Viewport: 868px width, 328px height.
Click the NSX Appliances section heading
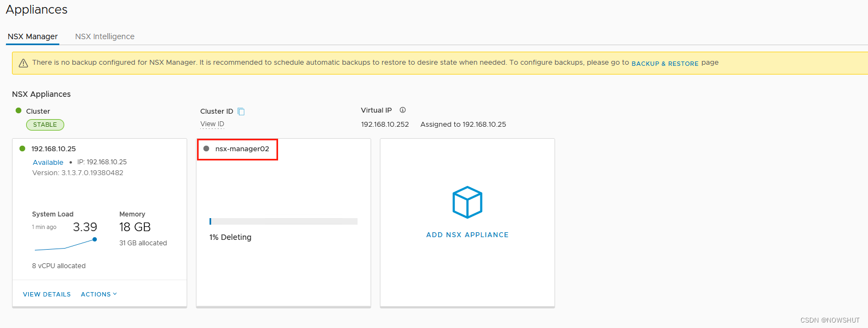[x=41, y=94]
